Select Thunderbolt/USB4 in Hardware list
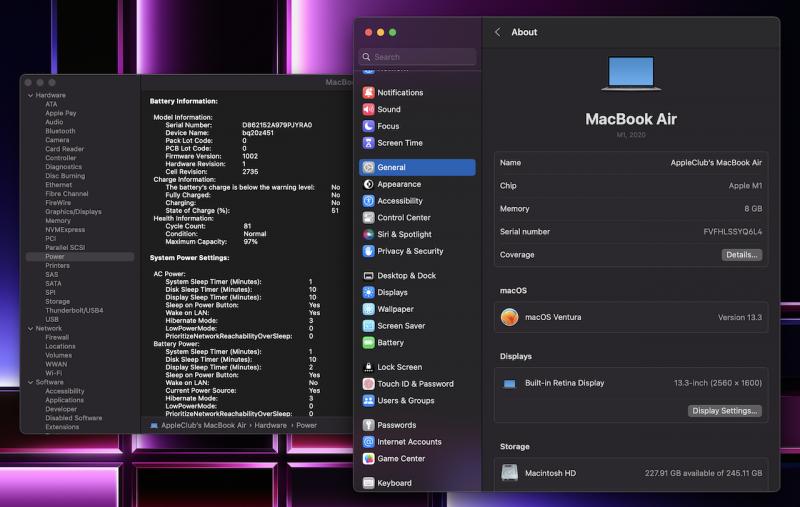This screenshot has height=507, width=800. (x=74, y=310)
